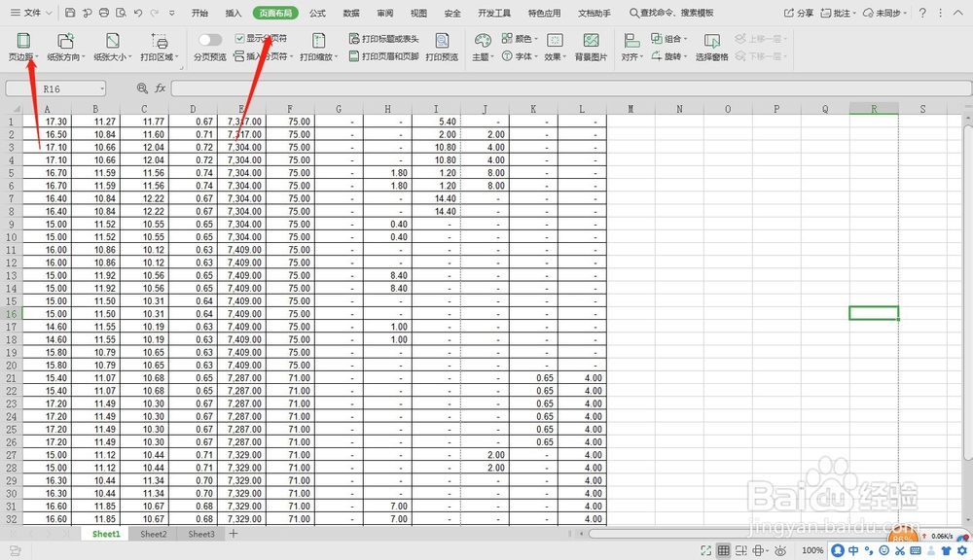Click the Redo arrow icon
Viewport: 973px width, 560px height.
(155, 13)
